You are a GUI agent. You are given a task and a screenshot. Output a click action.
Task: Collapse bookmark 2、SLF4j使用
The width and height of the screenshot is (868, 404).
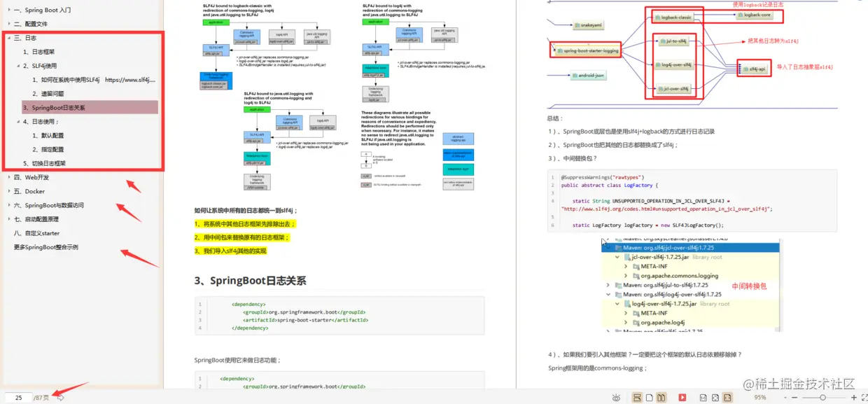tap(17, 66)
